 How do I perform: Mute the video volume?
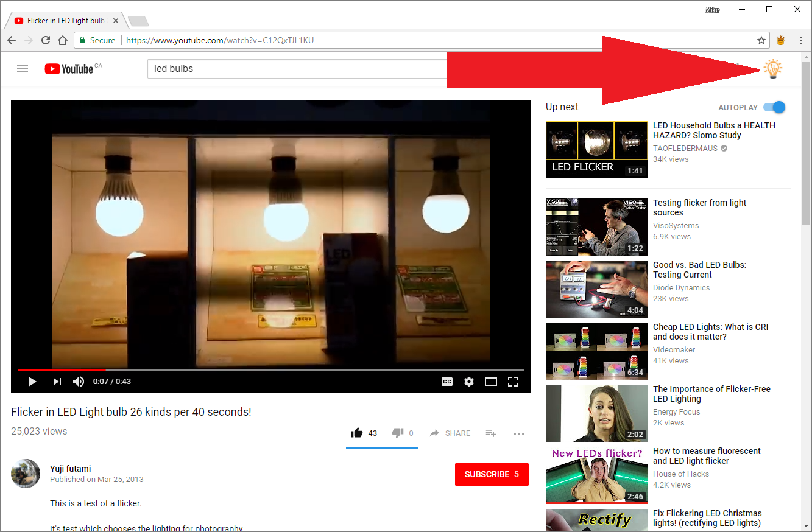[x=79, y=382]
